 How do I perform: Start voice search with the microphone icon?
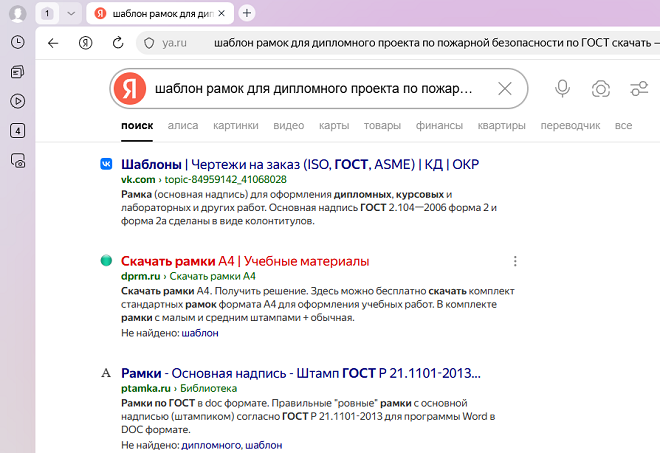point(562,88)
